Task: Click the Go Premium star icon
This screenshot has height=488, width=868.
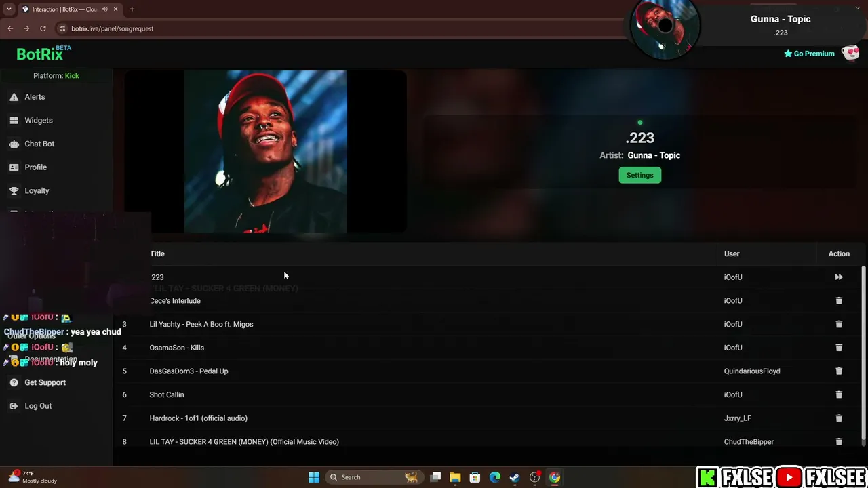Action: 788,54
